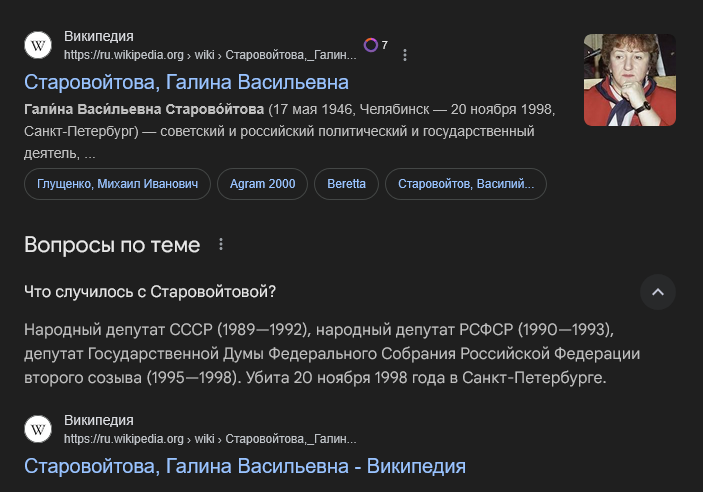Select the 'Beretta' chip
Image resolution: width=703 pixels, height=492 pixels.
(x=346, y=184)
